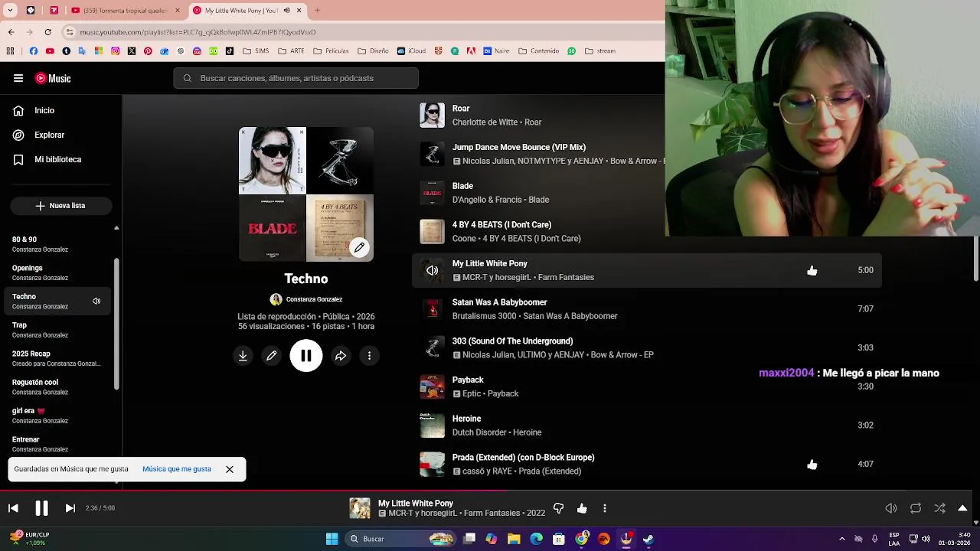Open current song album art in player bar
This screenshot has height=551, width=980.
(360, 508)
